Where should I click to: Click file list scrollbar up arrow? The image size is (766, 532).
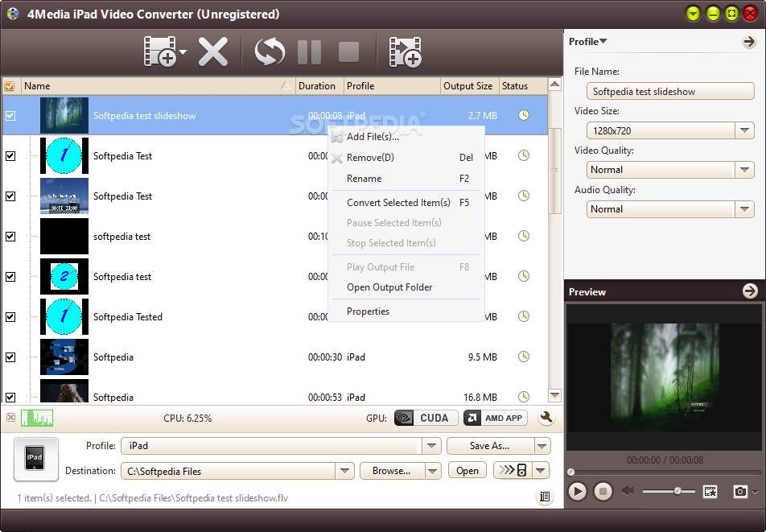[554, 85]
